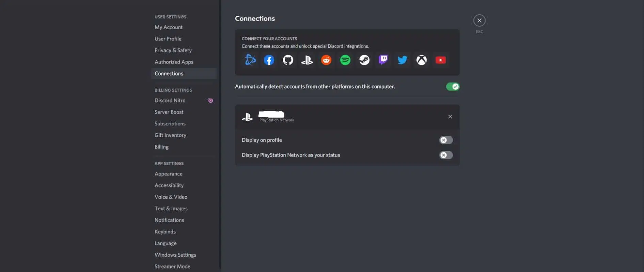Click the 'USER SETTINGS' section header

(x=170, y=17)
